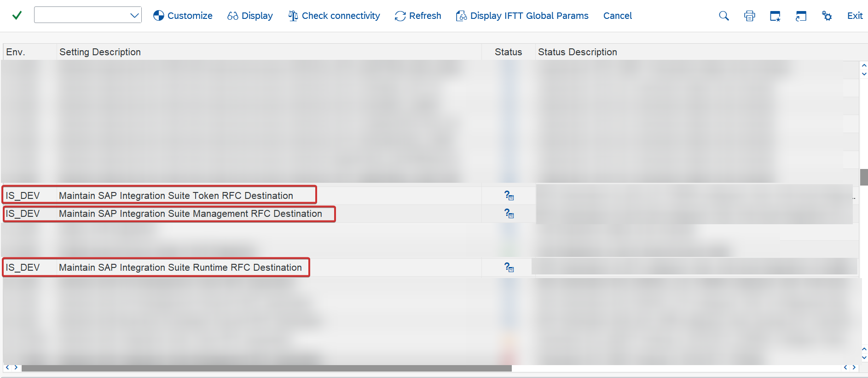Image resolution: width=868 pixels, height=378 pixels.
Task: Open the command field dropdown
Action: pyautogui.click(x=134, y=16)
